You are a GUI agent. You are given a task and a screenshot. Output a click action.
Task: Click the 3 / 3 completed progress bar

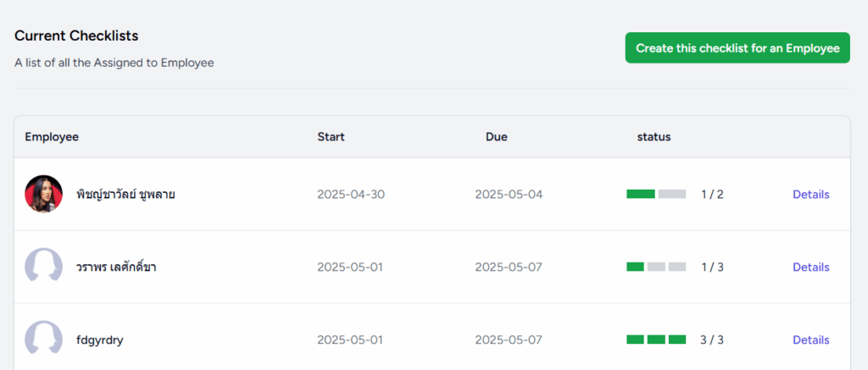click(656, 340)
